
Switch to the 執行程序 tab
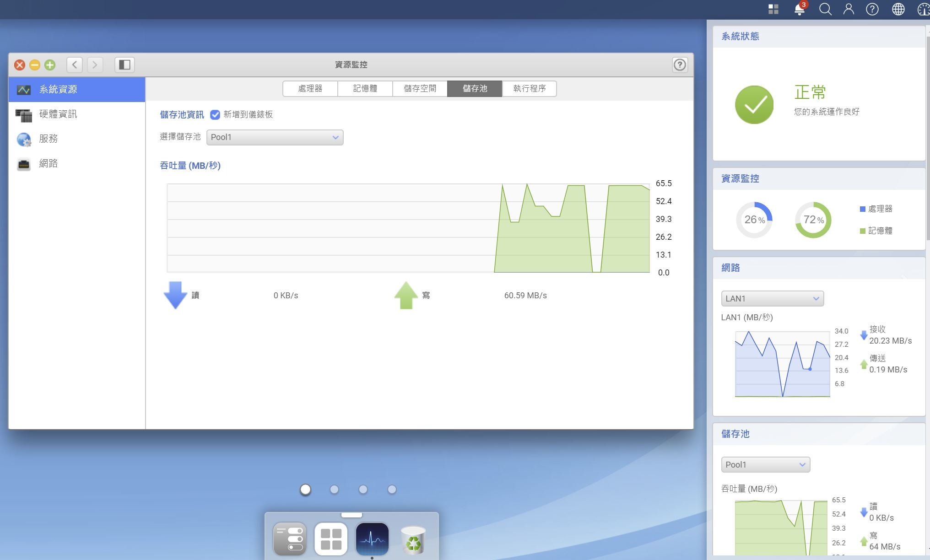530,88
